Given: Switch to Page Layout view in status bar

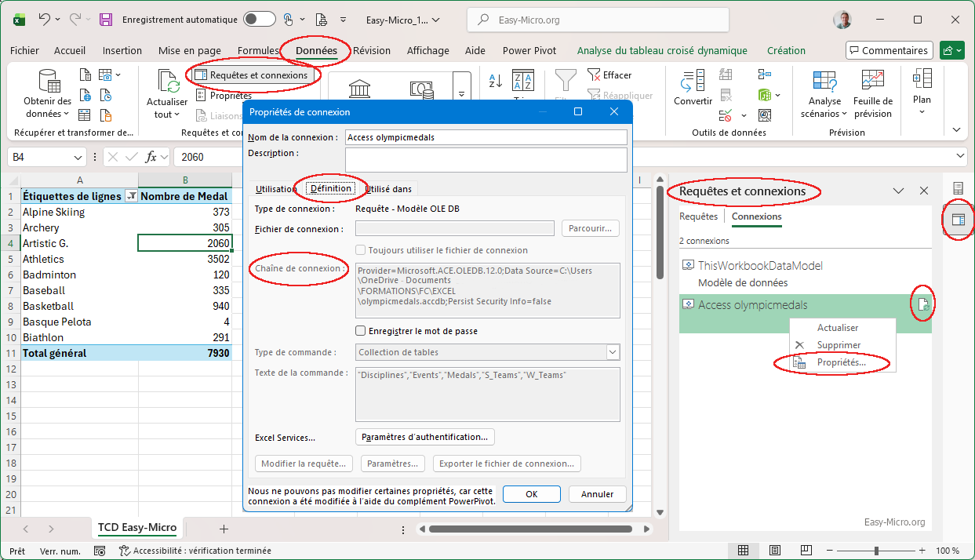Looking at the screenshot, I should pyautogui.click(x=774, y=551).
